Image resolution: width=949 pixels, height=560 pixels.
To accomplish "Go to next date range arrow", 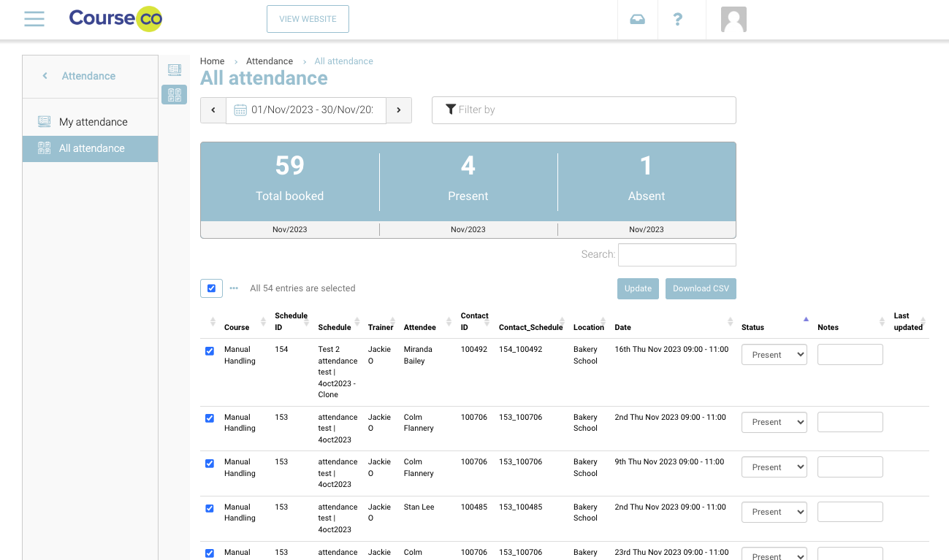I will [399, 110].
